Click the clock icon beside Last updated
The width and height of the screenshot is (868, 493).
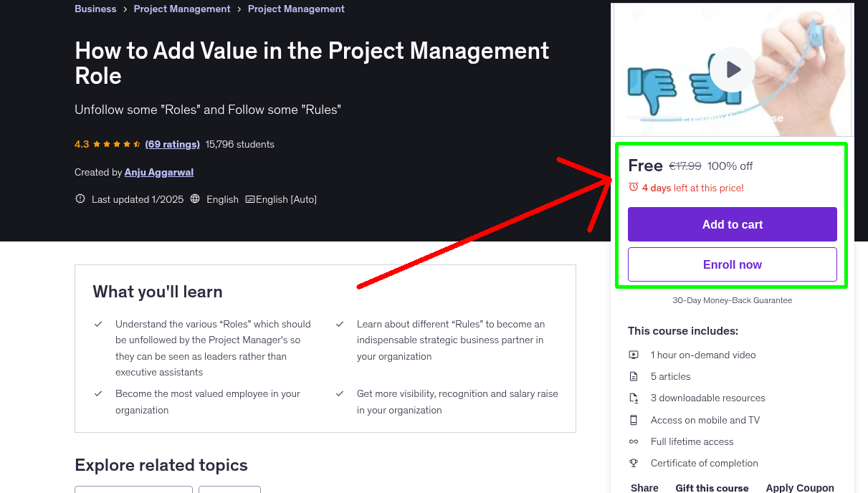click(x=80, y=198)
